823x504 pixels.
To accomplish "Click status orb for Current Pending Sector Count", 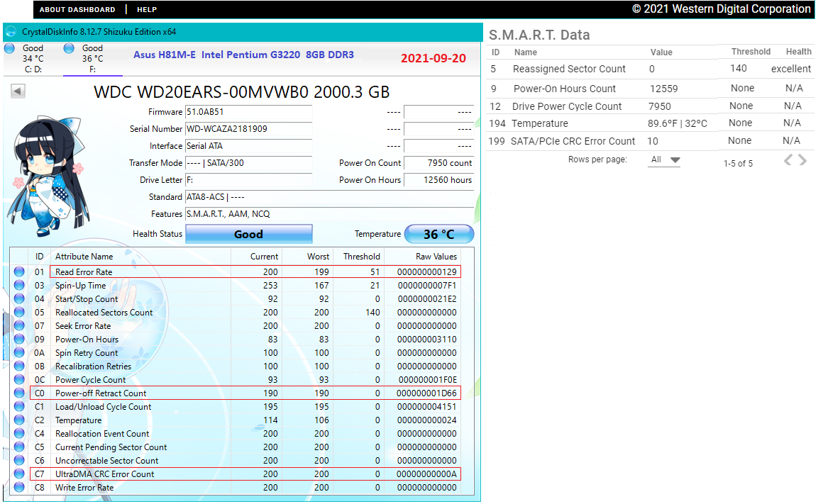I will point(19,447).
